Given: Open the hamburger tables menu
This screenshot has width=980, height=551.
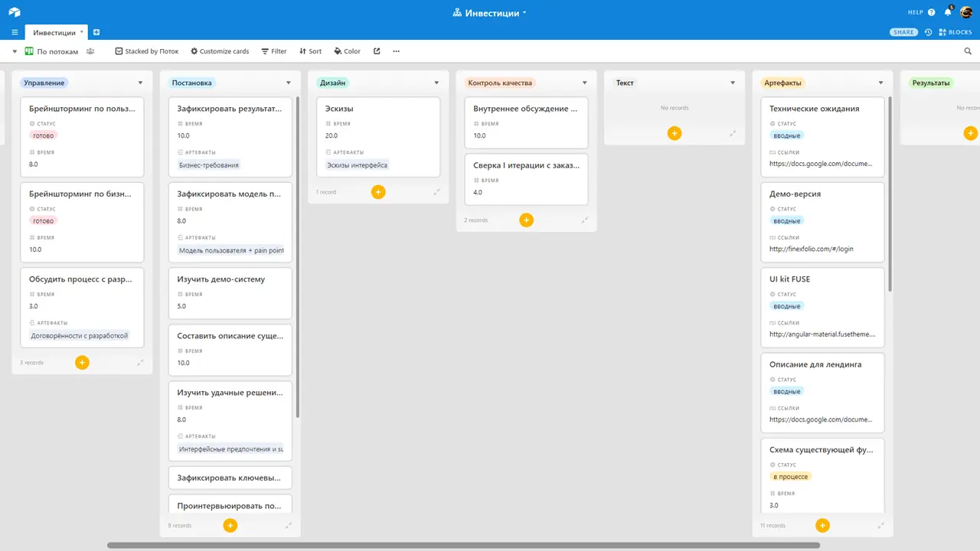Looking at the screenshot, I should pyautogui.click(x=15, y=32).
